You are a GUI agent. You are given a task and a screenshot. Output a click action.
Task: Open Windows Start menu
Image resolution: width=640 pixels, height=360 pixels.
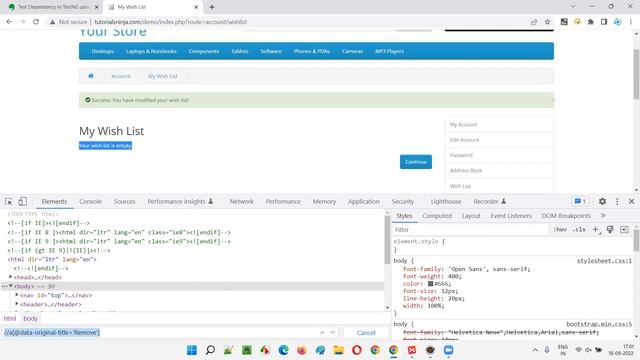[191, 350]
